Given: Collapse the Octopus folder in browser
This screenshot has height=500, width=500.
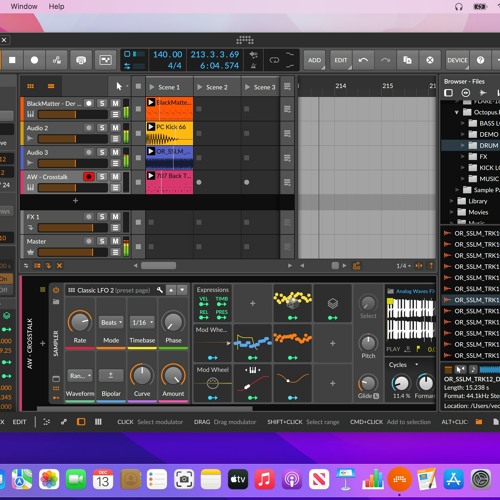Looking at the screenshot, I should point(456,112).
